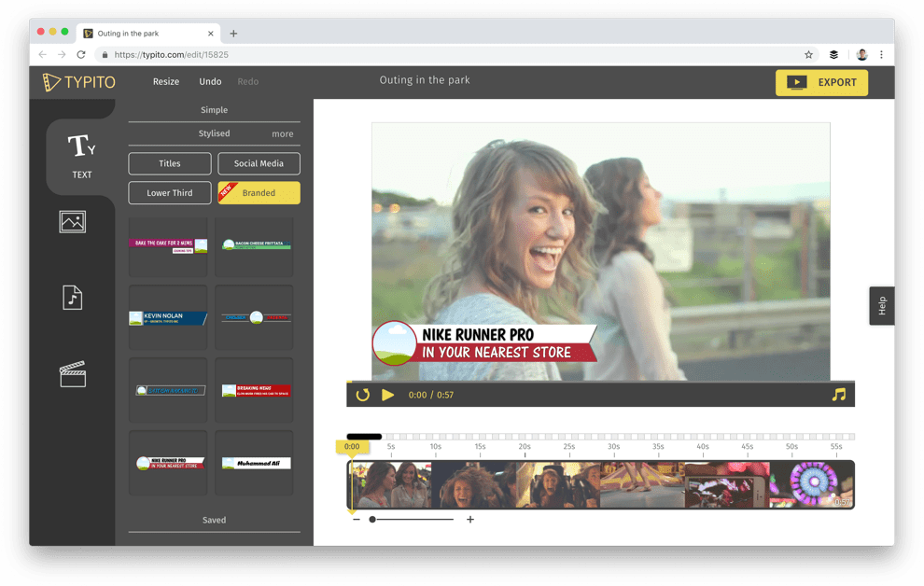Screen dimensions: 924x586
Task: Zoom in timeline with plus icon
Action: [470, 520]
